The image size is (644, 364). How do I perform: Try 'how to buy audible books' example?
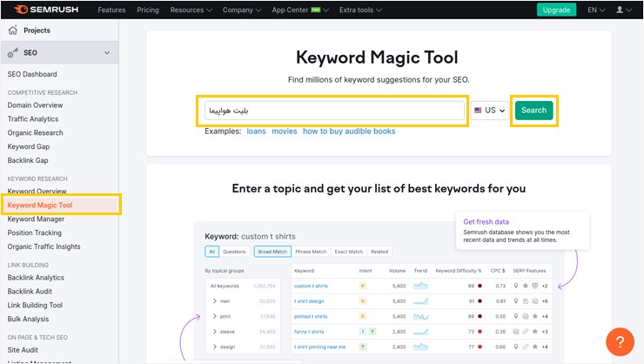349,131
